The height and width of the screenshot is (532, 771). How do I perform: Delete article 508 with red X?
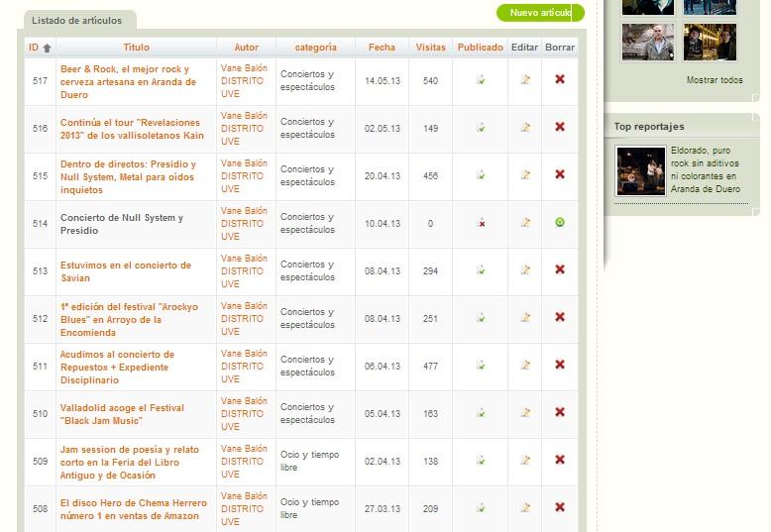pos(560,507)
